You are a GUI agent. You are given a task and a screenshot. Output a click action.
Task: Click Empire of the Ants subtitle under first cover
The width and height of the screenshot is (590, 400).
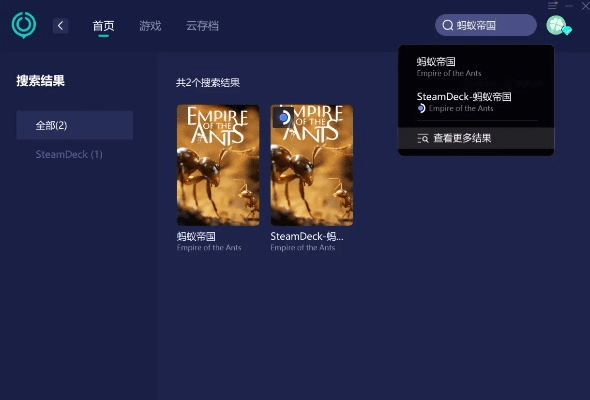209,248
